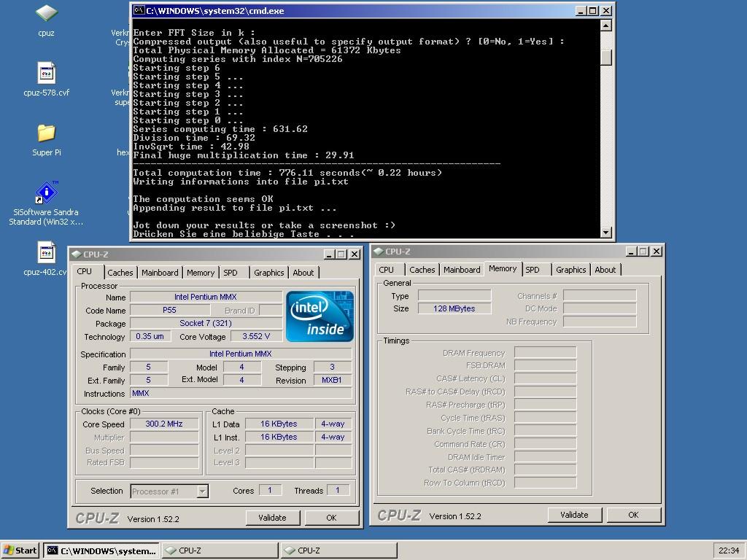Click the memory Size value 128 MBytes

tap(454, 308)
